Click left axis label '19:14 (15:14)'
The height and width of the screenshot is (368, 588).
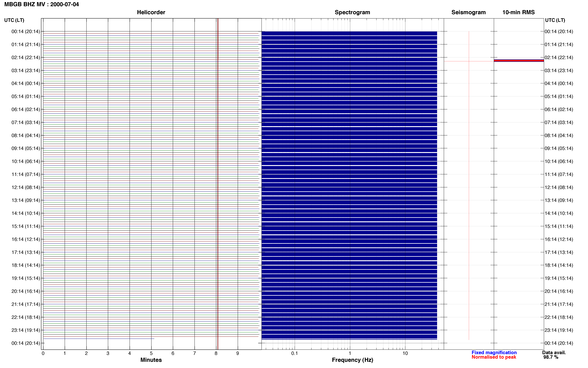pyautogui.click(x=26, y=278)
